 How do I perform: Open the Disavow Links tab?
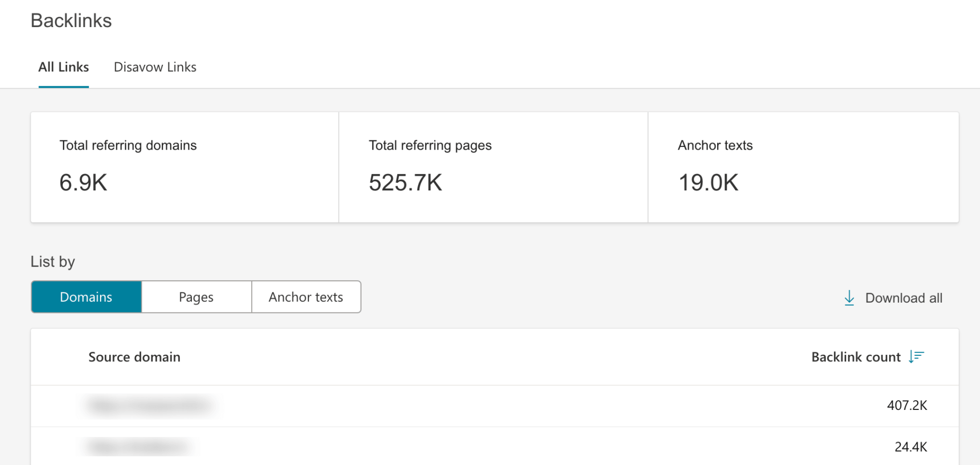click(155, 67)
